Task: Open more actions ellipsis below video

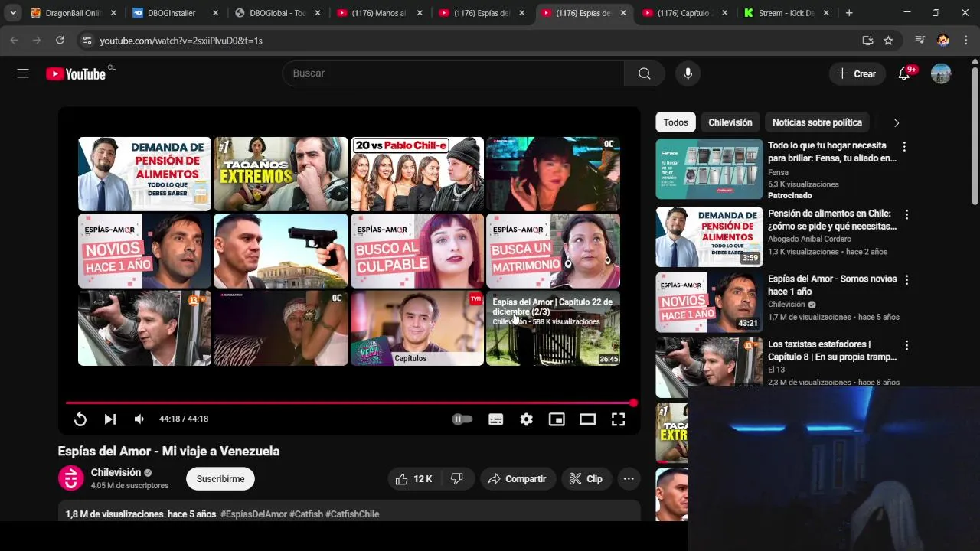Action: click(x=629, y=479)
